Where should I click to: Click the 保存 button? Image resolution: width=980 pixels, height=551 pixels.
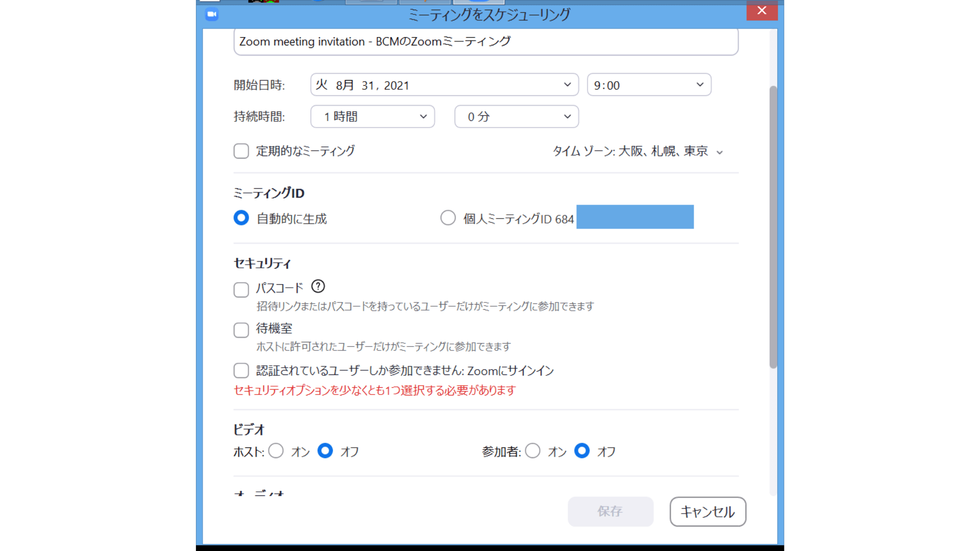click(x=610, y=512)
